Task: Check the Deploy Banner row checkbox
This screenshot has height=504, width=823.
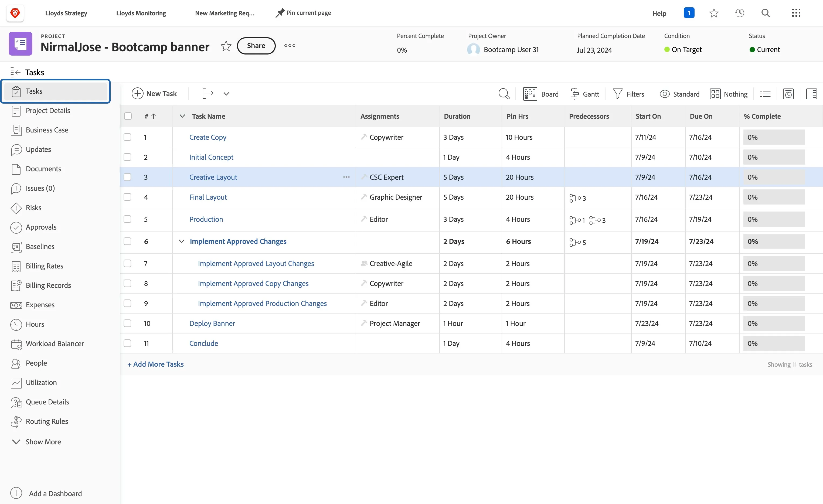Action: pyautogui.click(x=128, y=323)
